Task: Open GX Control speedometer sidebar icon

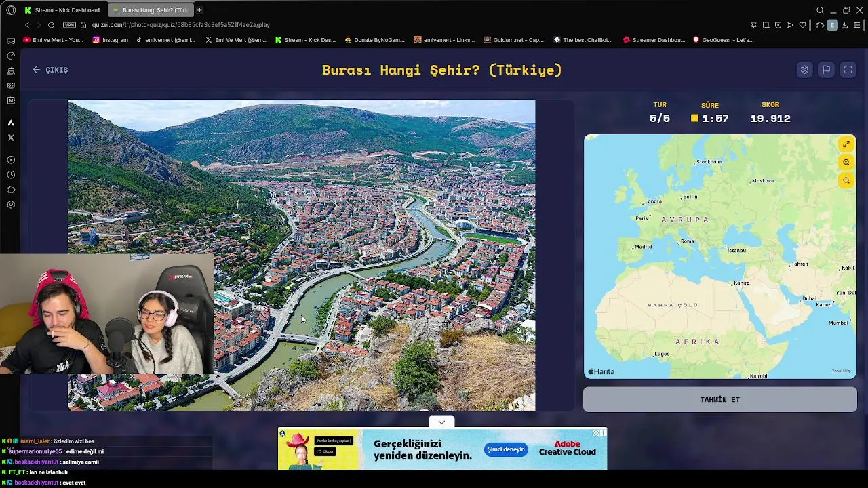Action: (x=11, y=56)
